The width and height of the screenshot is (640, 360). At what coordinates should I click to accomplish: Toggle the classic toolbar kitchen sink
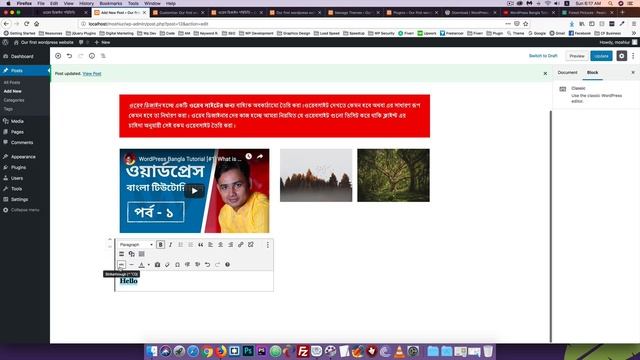point(142,254)
